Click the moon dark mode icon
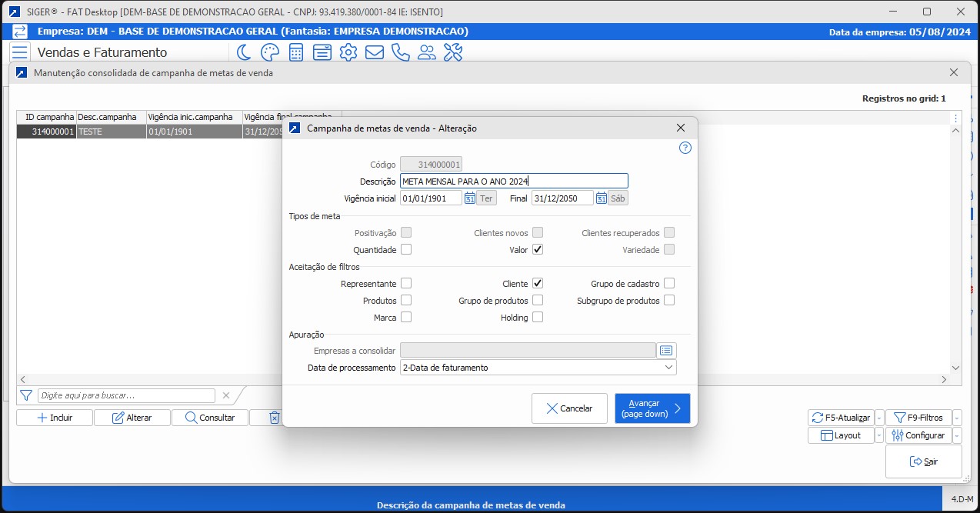 click(244, 52)
